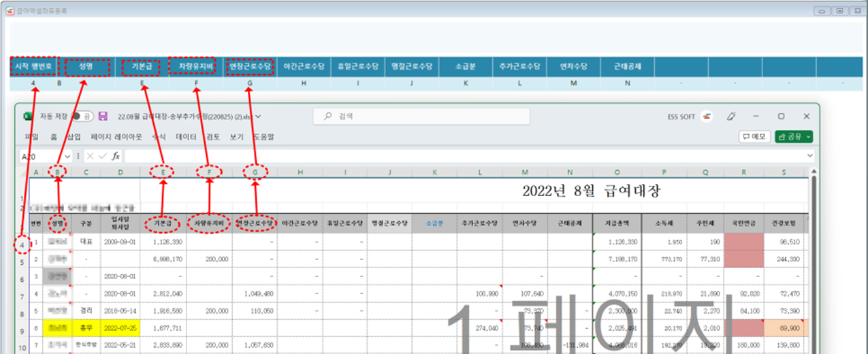Click Excel cell with date 2009-09-01
This screenshot has width=868, height=354.
[x=120, y=242]
